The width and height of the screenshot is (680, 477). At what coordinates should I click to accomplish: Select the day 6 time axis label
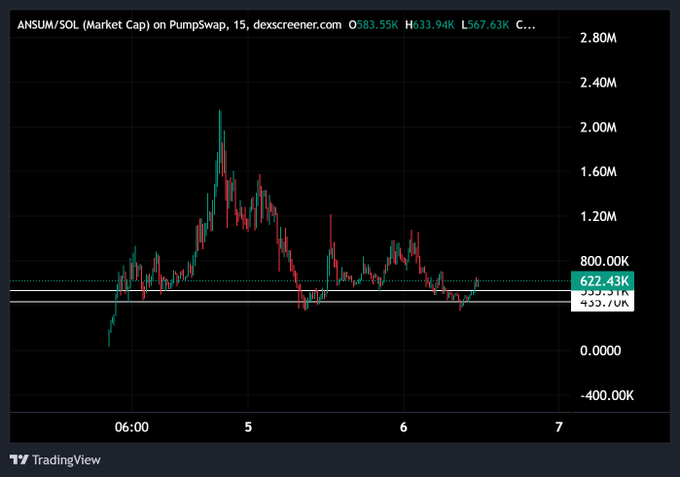[404, 427]
